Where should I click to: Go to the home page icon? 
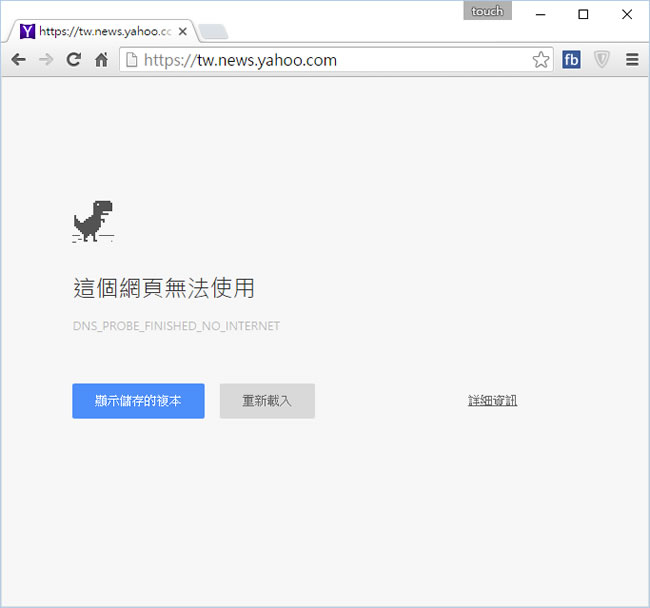101,60
